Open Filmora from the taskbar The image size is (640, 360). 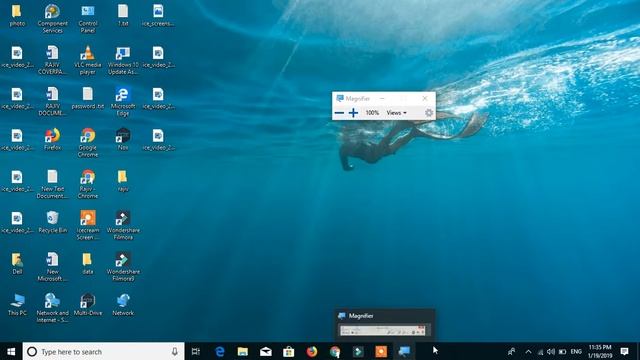358,351
